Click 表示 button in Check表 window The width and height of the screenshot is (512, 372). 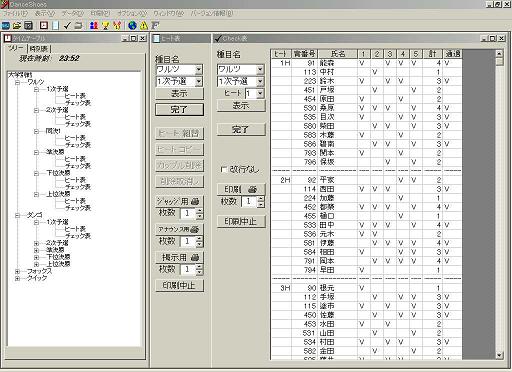click(241, 106)
